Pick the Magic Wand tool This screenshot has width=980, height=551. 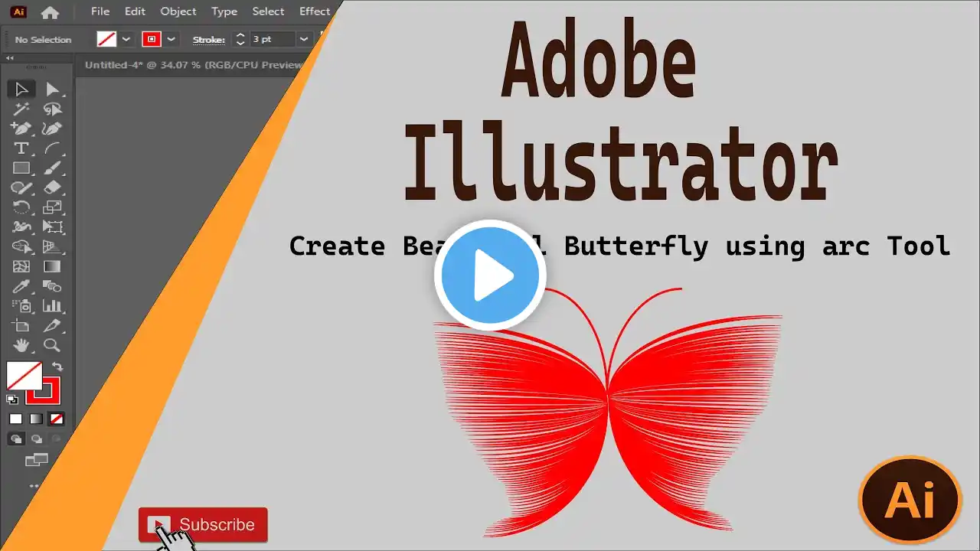tap(21, 109)
